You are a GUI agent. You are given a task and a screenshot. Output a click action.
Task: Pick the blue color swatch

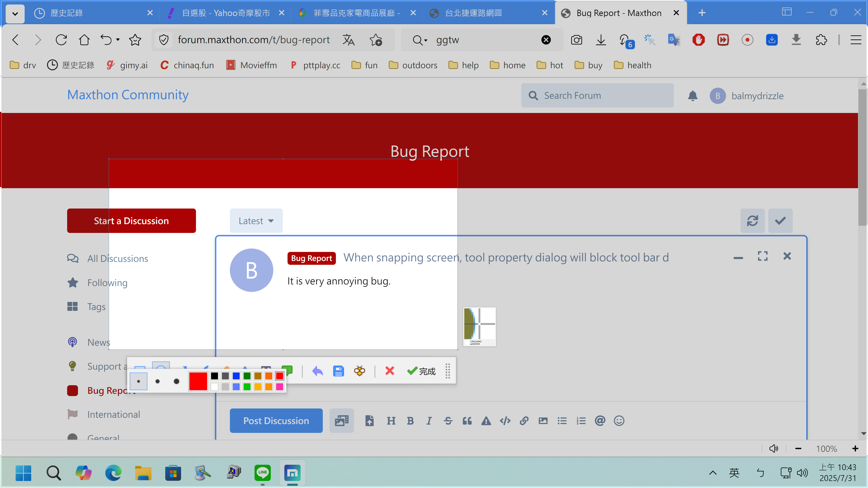click(x=236, y=376)
